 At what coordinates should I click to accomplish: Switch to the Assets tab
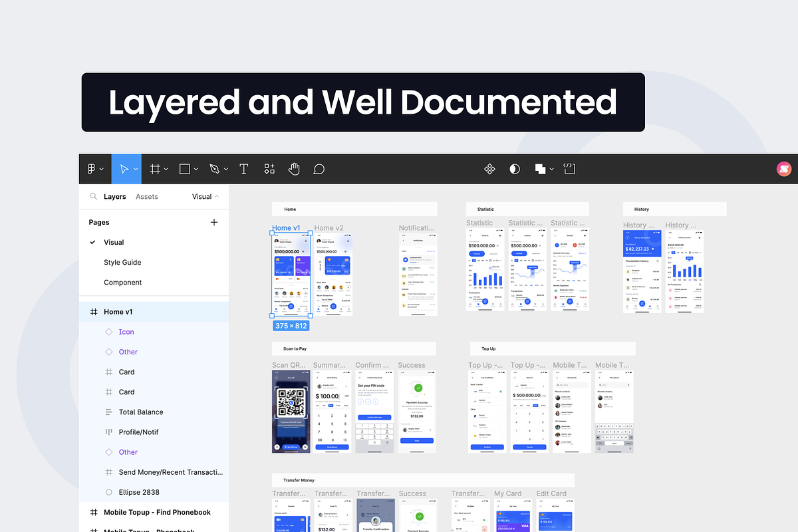(x=147, y=196)
